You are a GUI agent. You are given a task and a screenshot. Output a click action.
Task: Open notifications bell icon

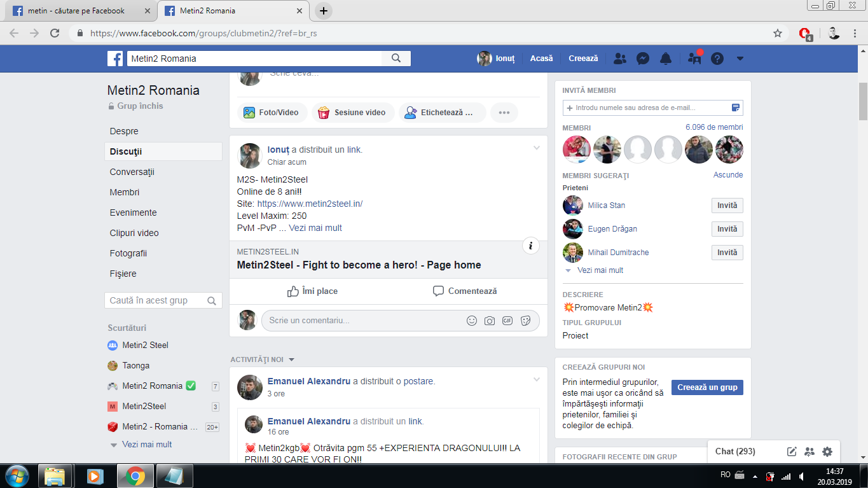click(x=666, y=59)
